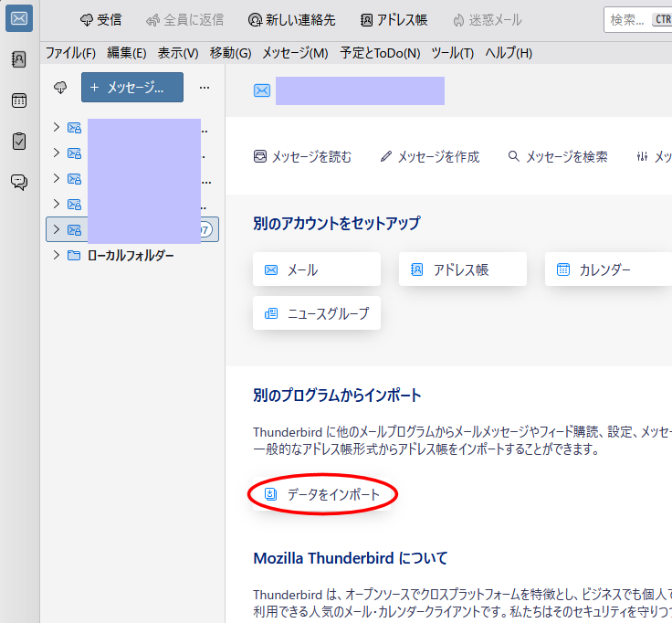Click the cloud download icon above folder list
Viewport: 672px width, 623px height.
61,88
